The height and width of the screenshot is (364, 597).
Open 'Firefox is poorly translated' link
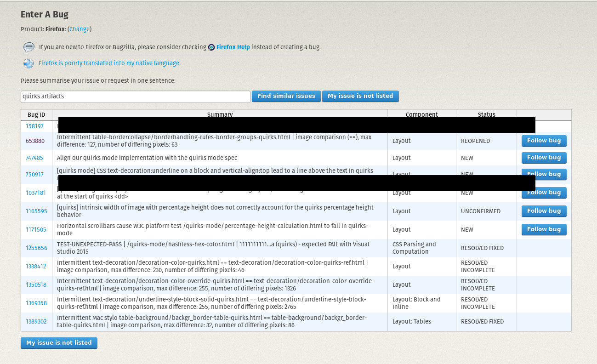click(x=109, y=63)
